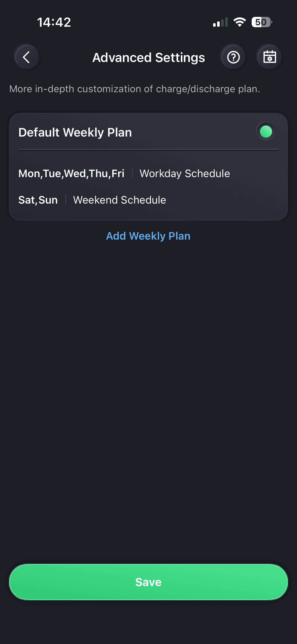Open help via the question mark icon
This screenshot has width=297, height=644.
[233, 57]
